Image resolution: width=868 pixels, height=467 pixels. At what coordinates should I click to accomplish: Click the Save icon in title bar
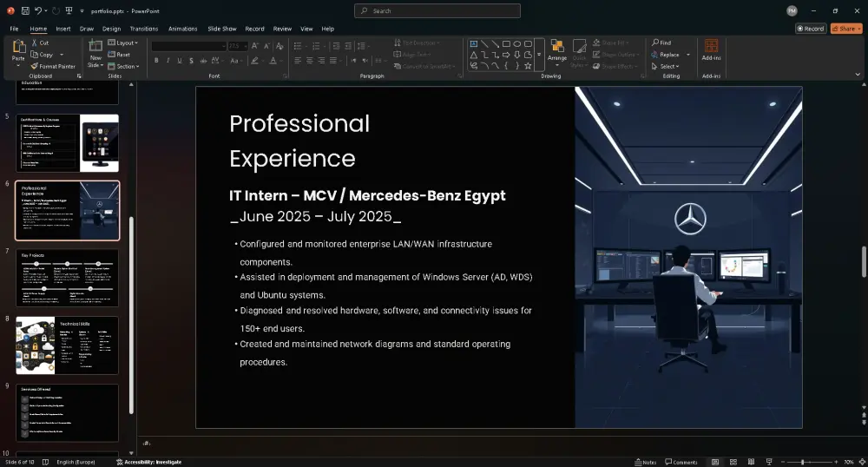25,10
